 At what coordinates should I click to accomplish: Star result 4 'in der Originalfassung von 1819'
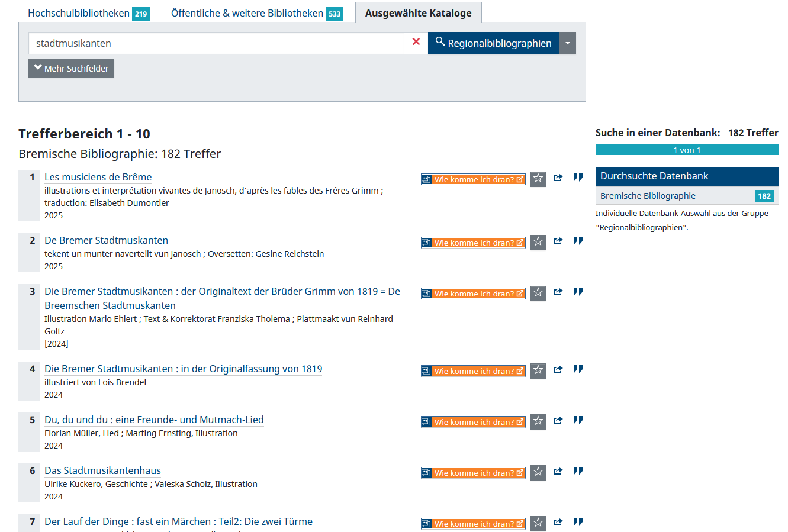(538, 370)
